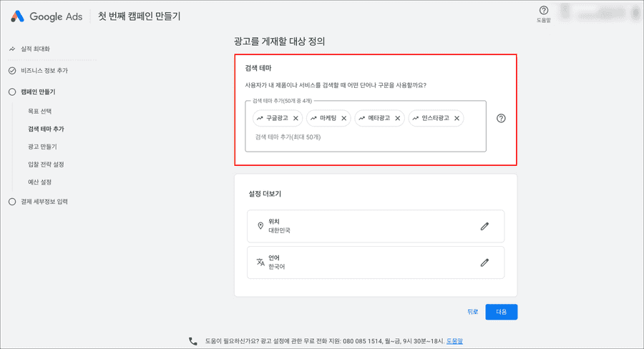Click the question mark beside search themes box
The width and height of the screenshot is (644, 349).
(501, 118)
